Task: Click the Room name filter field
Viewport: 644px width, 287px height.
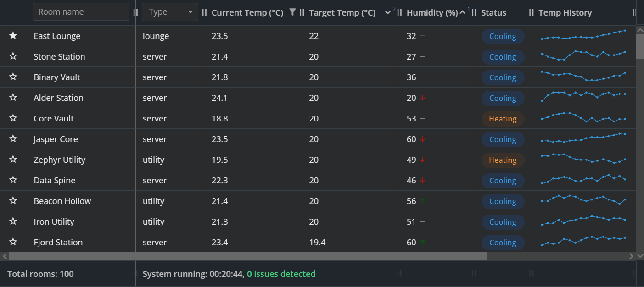Action: 81,12
